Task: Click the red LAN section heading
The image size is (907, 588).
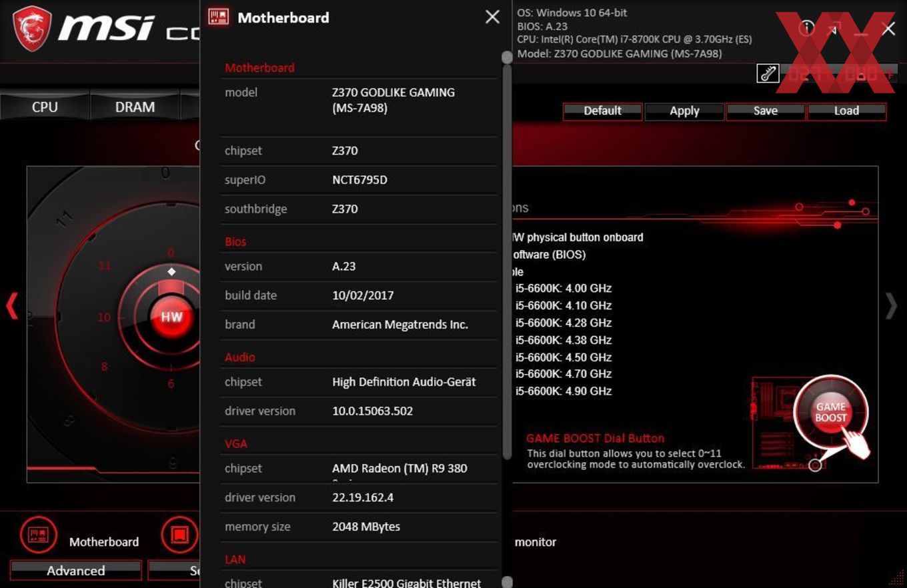Action: click(x=235, y=559)
